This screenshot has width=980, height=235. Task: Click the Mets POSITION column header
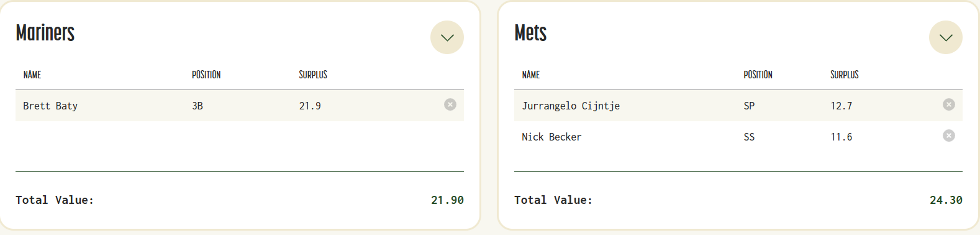coord(758,75)
